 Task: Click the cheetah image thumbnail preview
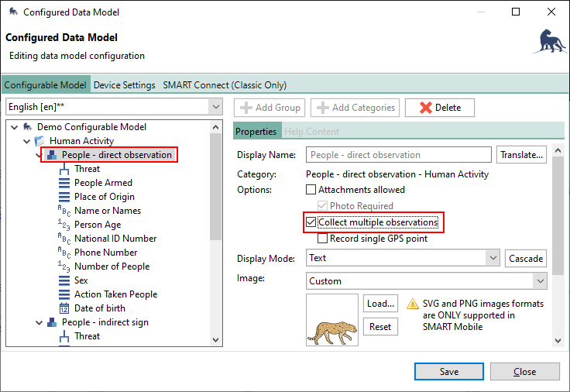(332, 320)
